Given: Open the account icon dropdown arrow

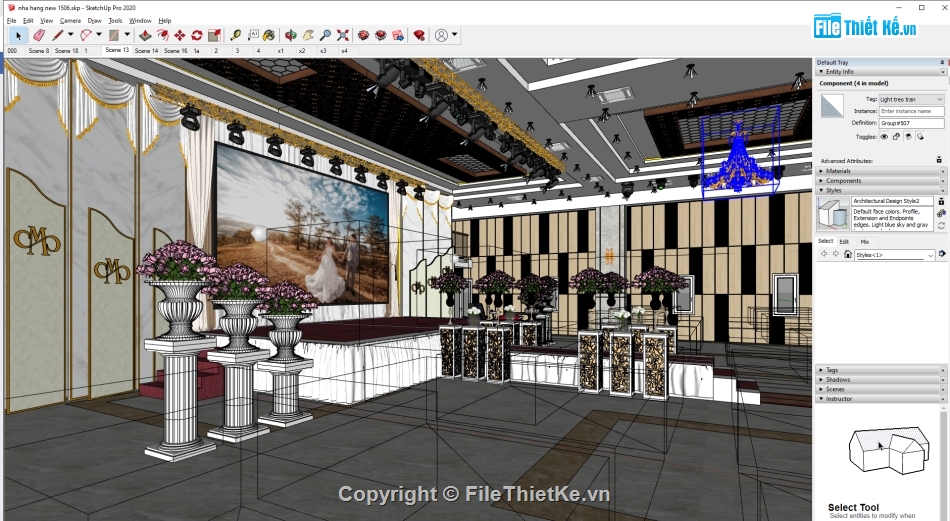Looking at the screenshot, I should [454, 35].
